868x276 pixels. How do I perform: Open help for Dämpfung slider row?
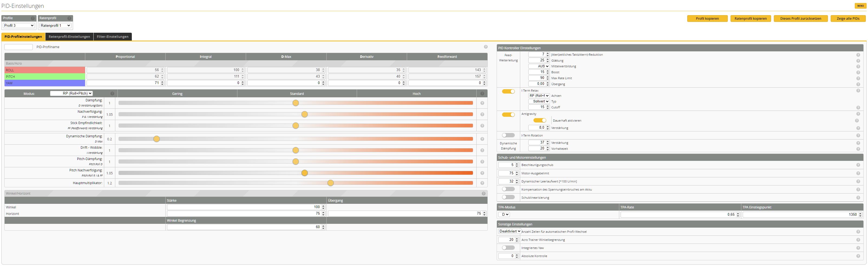tap(482, 103)
